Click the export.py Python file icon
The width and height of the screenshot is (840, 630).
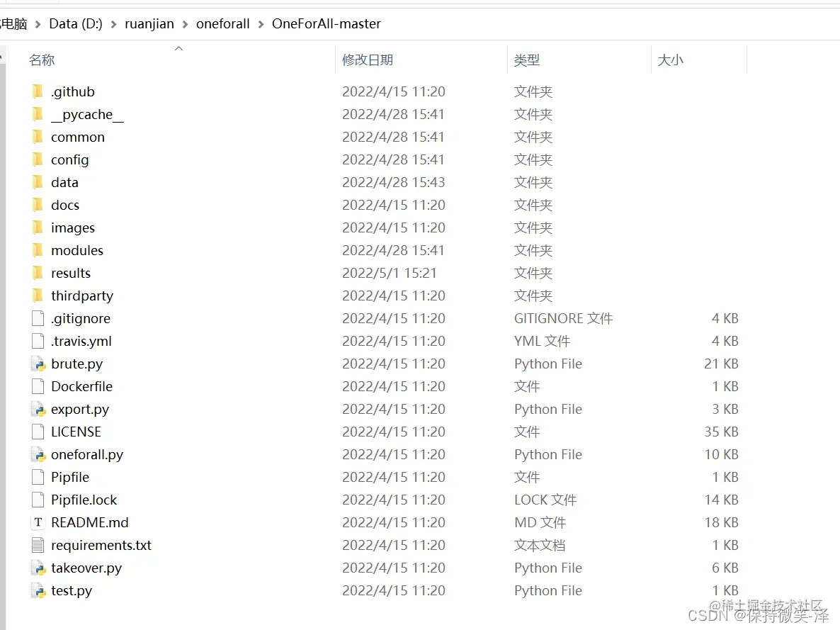[x=38, y=409]
